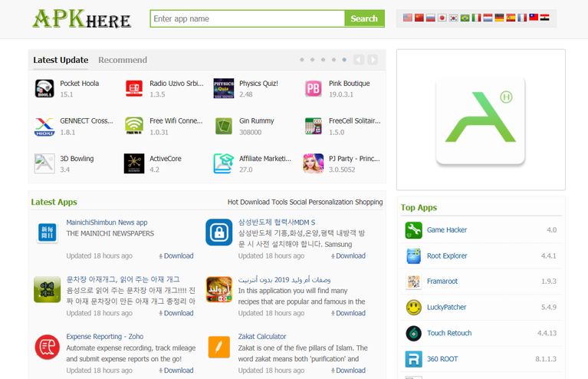Open Physics Quiz! app icon
Viewport: 588px width, 379px height.
pyautogui.click(x=224, y=88)
